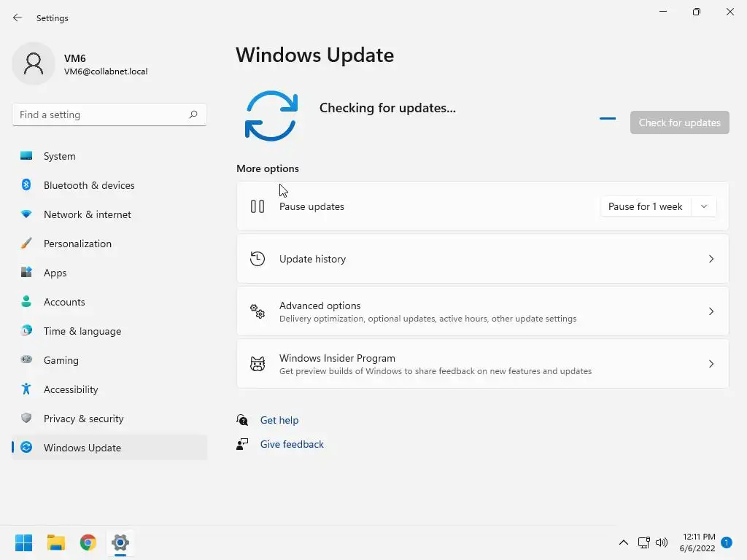Expand Advanced options chevron
The image size is (747, 560).
tap(711, 311)
